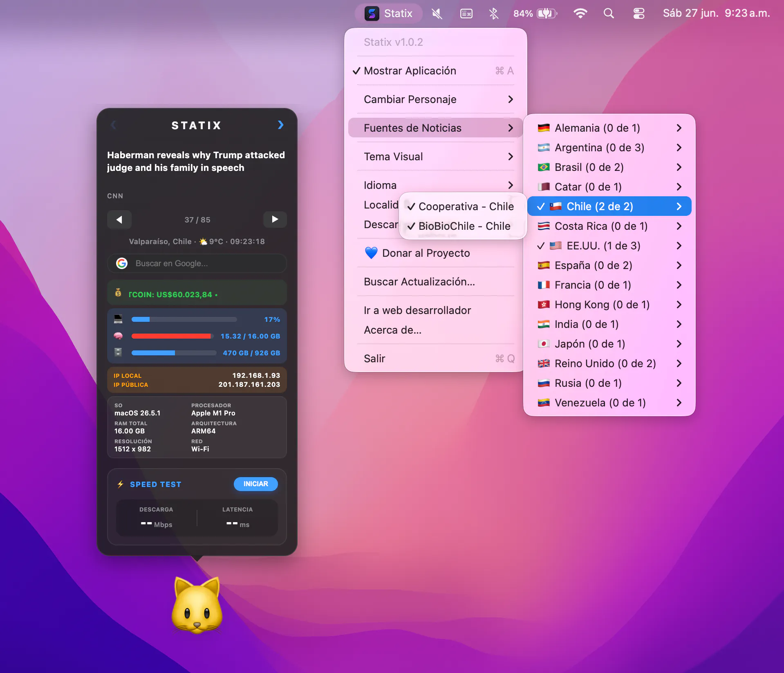
Task: Open India (0 de 1) menu entry
Action: click(x=609, y=324)
